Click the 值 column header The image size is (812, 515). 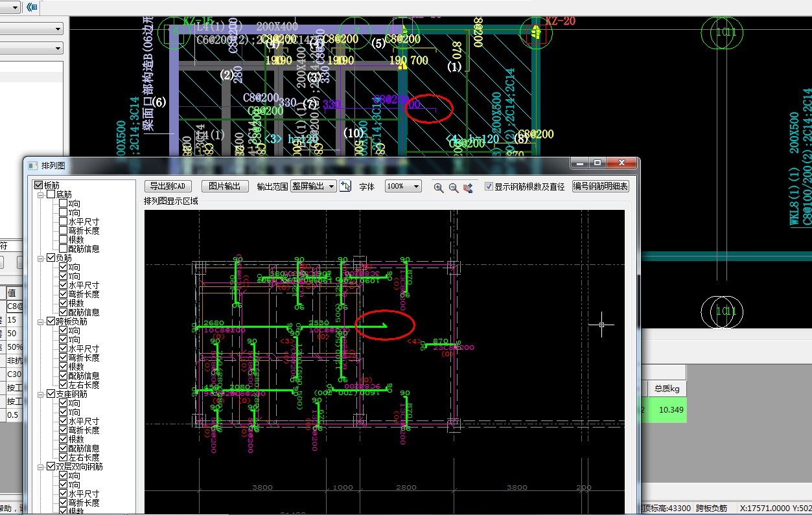[14, 292]
